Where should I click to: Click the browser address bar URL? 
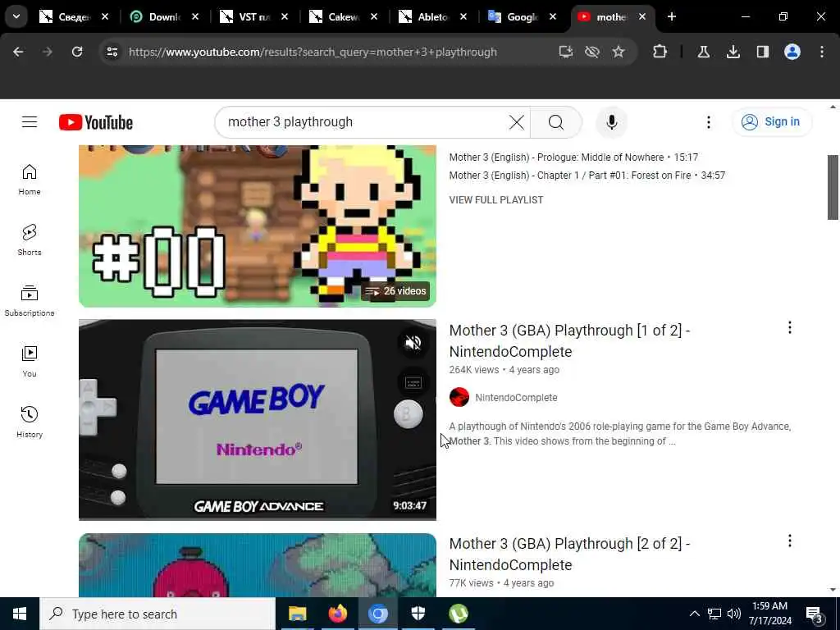pyautogui.click(x=313, y=52)
